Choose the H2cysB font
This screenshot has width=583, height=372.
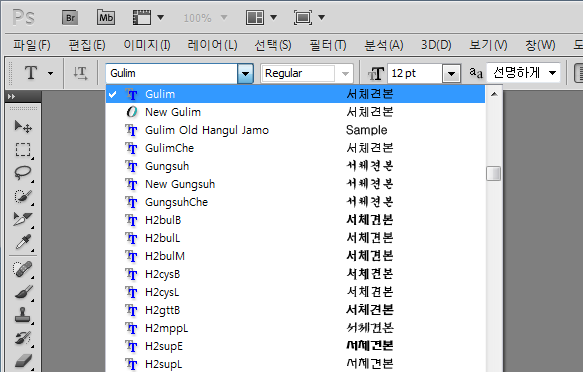pos(296,274)
